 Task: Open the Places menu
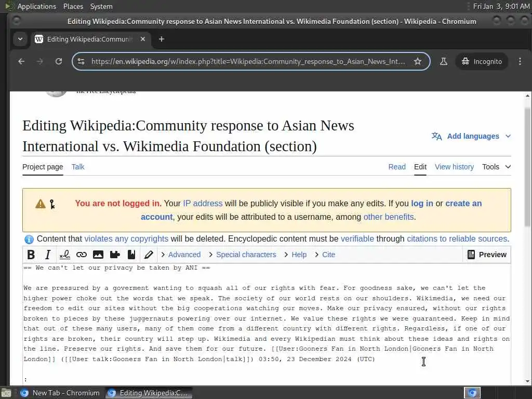click(x=73, y=6)
